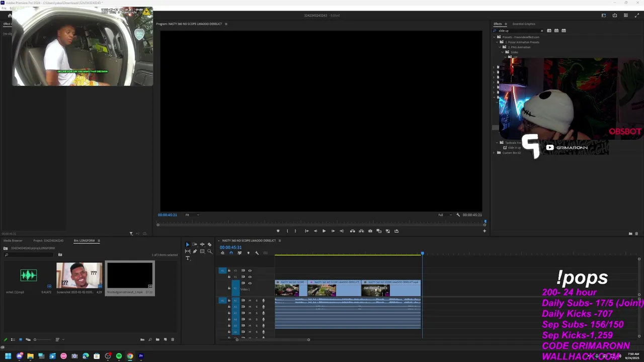Mute audio track A1
Screen dimensions: 644x362
pos(250,301)
